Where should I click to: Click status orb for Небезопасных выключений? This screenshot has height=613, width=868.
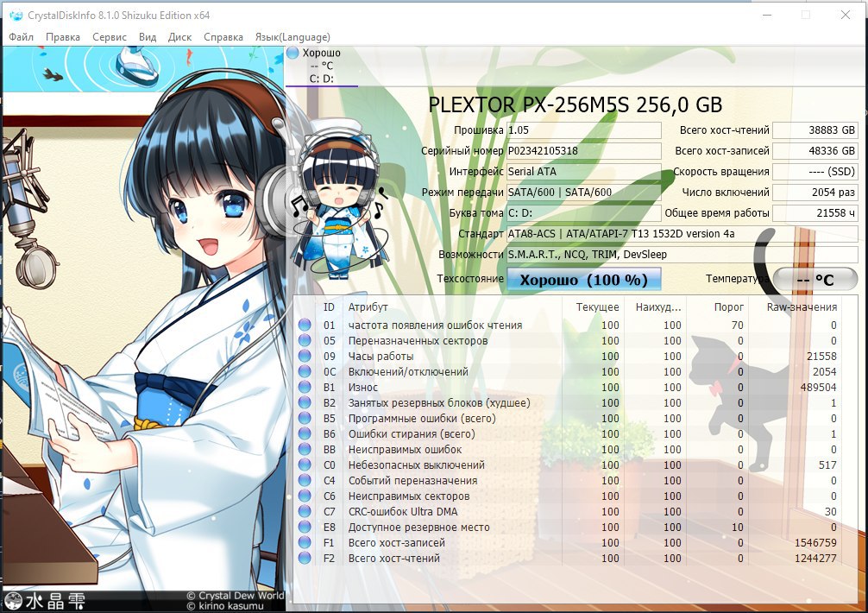pyautogui.click(x=305, y=464)
